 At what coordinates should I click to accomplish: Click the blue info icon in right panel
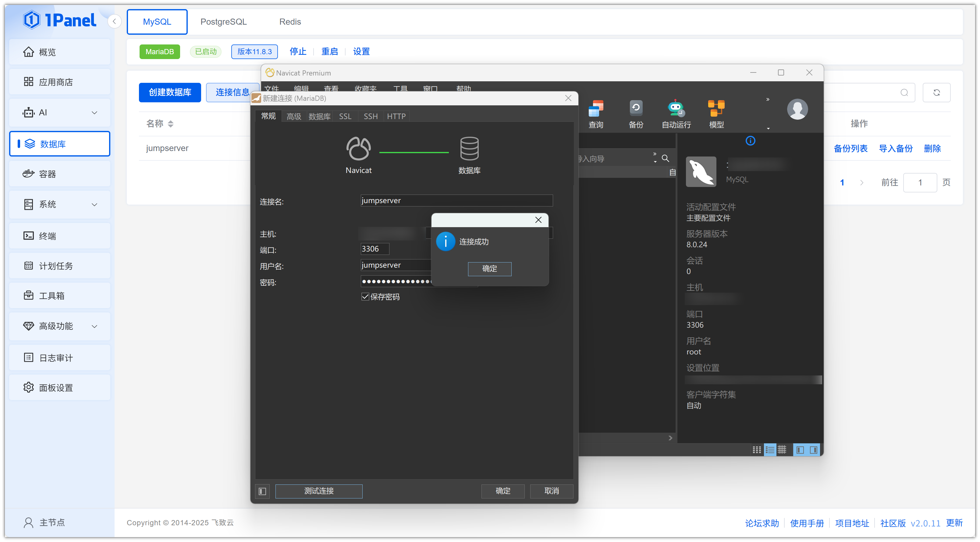tap(750, 141)
